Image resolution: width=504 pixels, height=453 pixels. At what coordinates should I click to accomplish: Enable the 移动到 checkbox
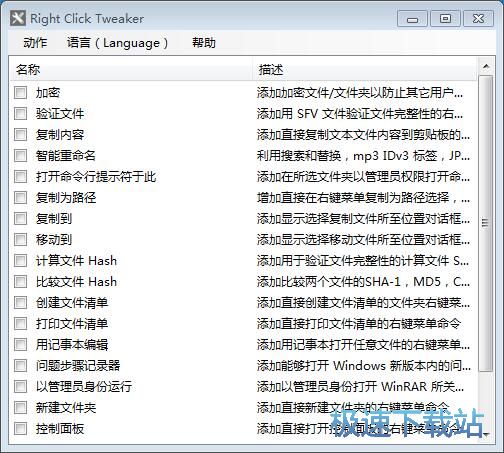point(20,240)
